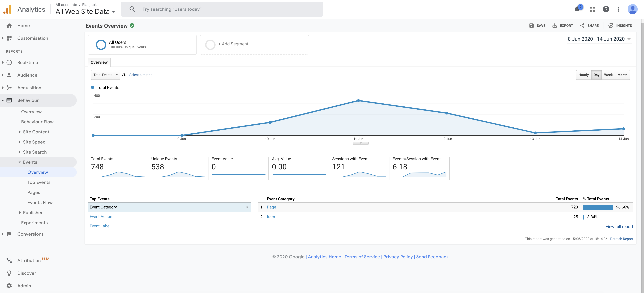Viewport: 644px width, 293px height.
Task: Click the Behaviour panel icon
Action: (9, 100)
